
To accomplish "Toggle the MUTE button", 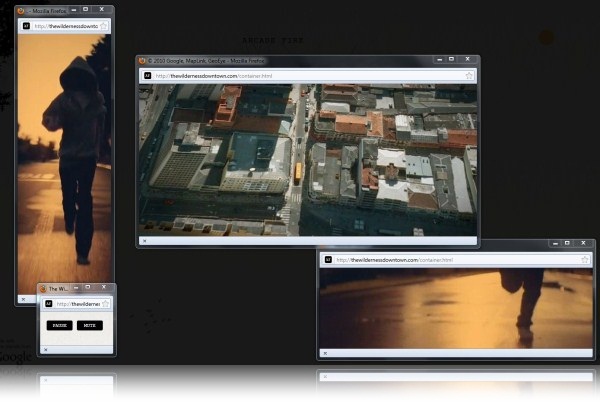I will 90,325.
